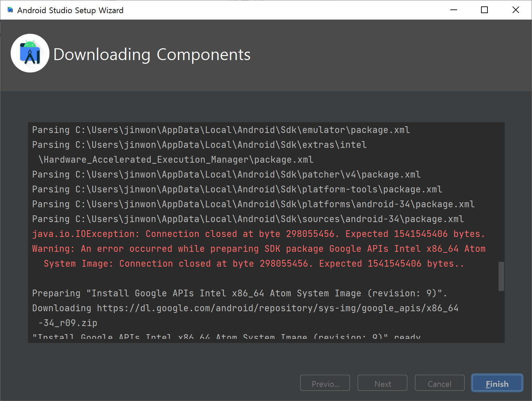
Task: Select the "-34_r09.zip" log line
Action: click(68, 323)
